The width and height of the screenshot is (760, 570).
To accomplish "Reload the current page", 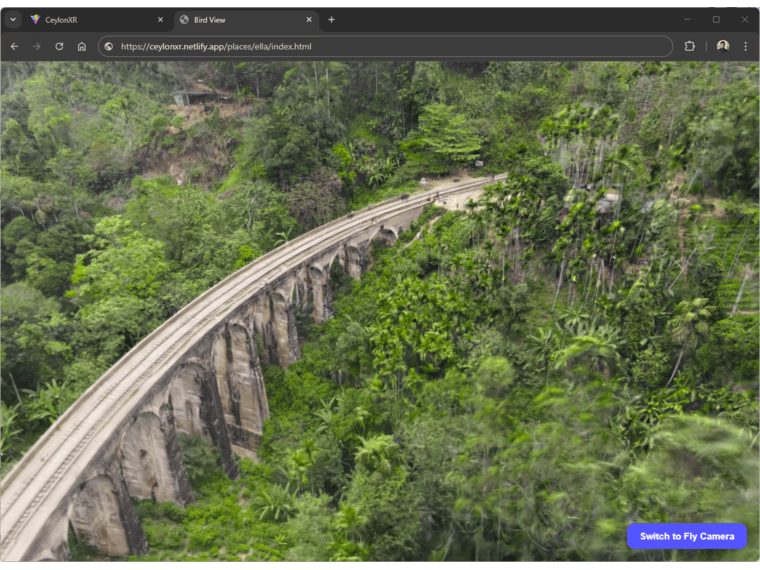I will click(x=59, y=46).
